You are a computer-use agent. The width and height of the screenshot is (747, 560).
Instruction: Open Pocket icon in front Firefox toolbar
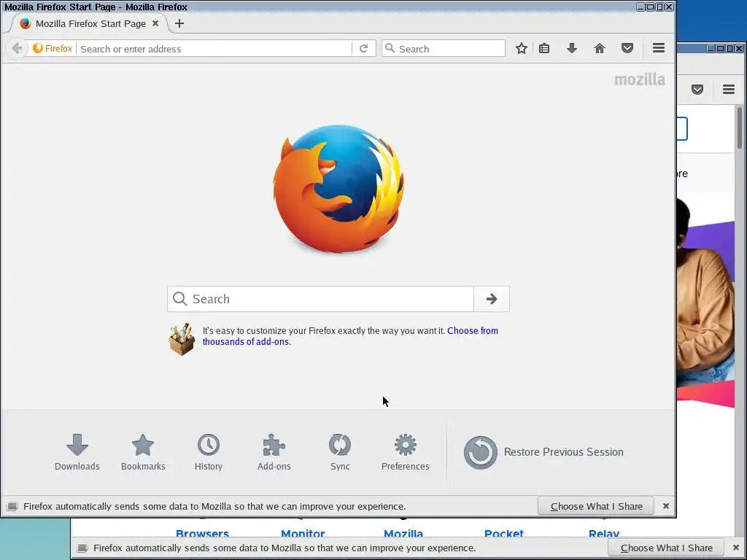coord(627,48)
